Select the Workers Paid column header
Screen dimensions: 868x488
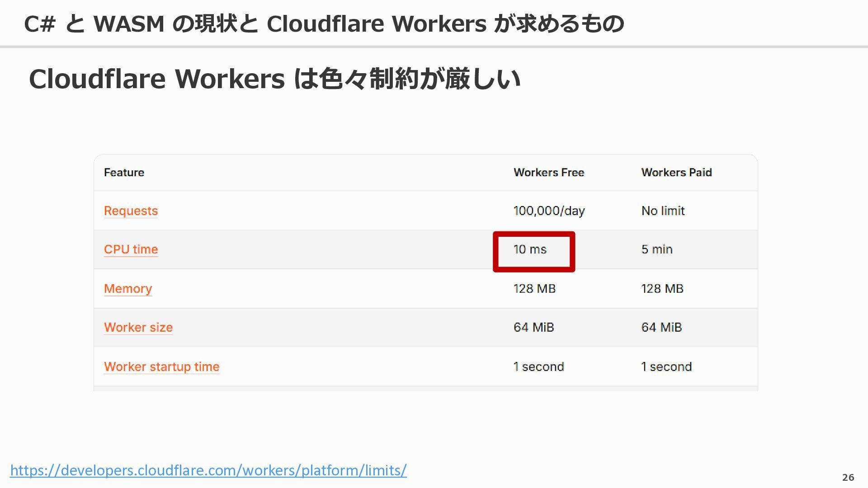coord(676,173)
